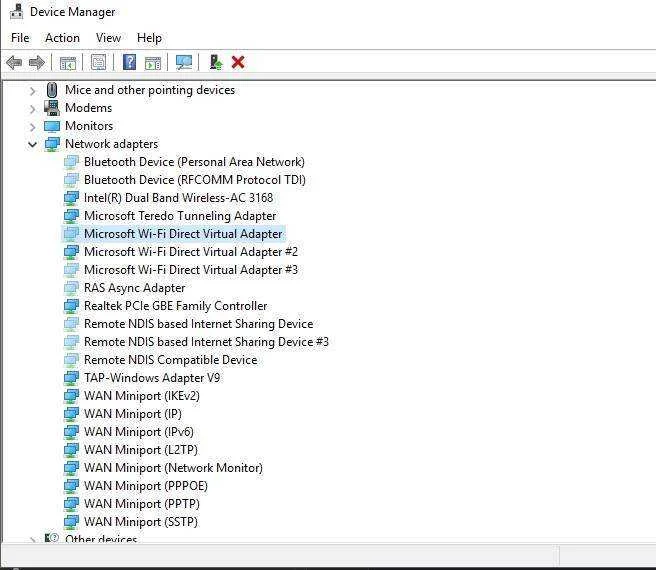
Task: Expand the Modems category chevron
Action: [33, 109]
